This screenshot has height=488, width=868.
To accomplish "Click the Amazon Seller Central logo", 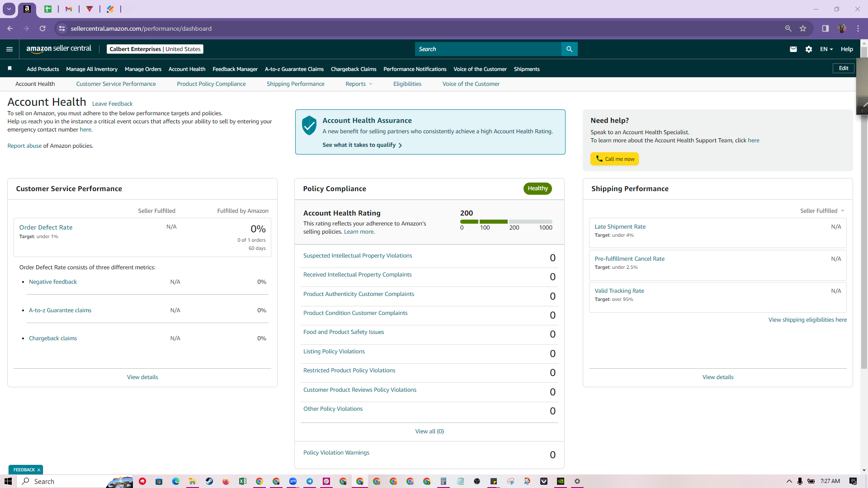I will pos(59,49).
